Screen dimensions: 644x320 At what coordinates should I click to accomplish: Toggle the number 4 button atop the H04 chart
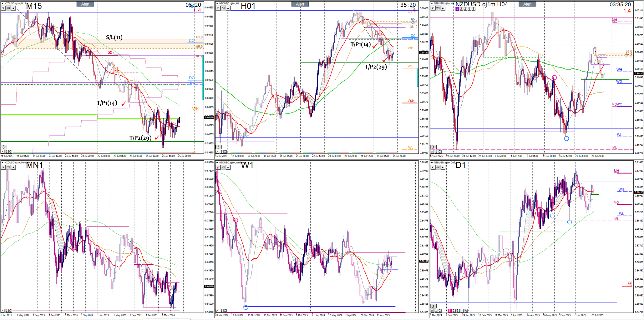(x=469, y=9)
